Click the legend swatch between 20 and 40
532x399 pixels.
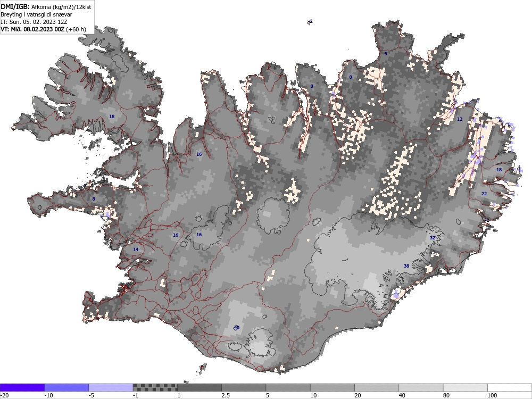point(377,387)
